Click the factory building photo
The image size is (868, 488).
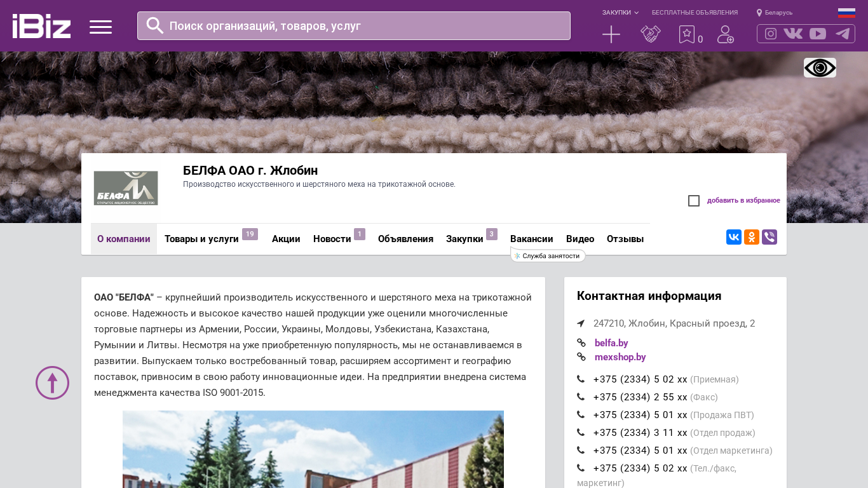coord(313,449)
